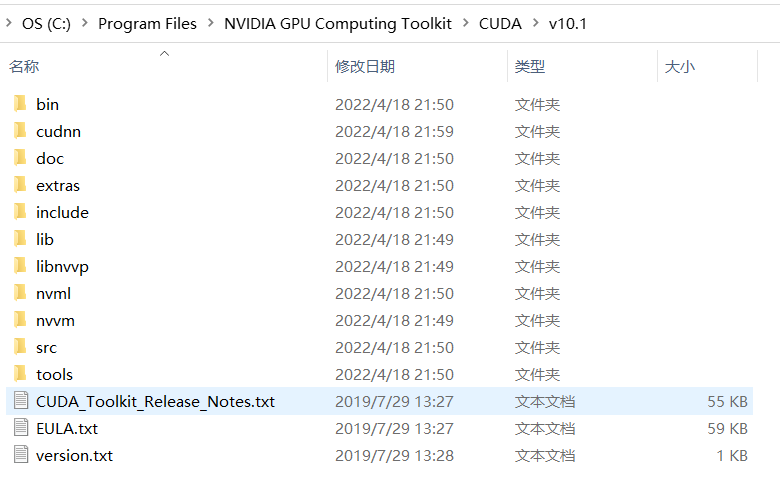This screenshot has height=482, width=780.
Task: Click the include folder icon
Action: [x=20, y=212]
